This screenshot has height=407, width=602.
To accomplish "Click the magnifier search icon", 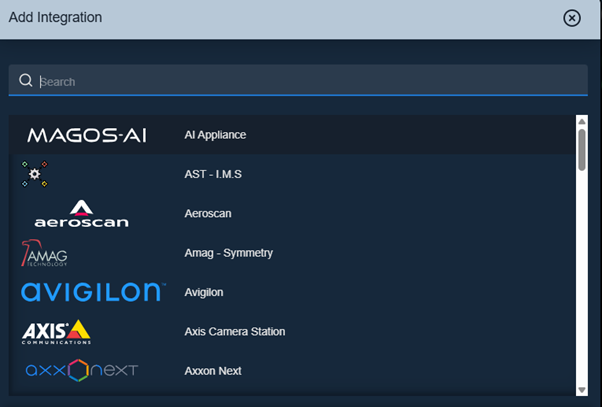I will [26, 80].
